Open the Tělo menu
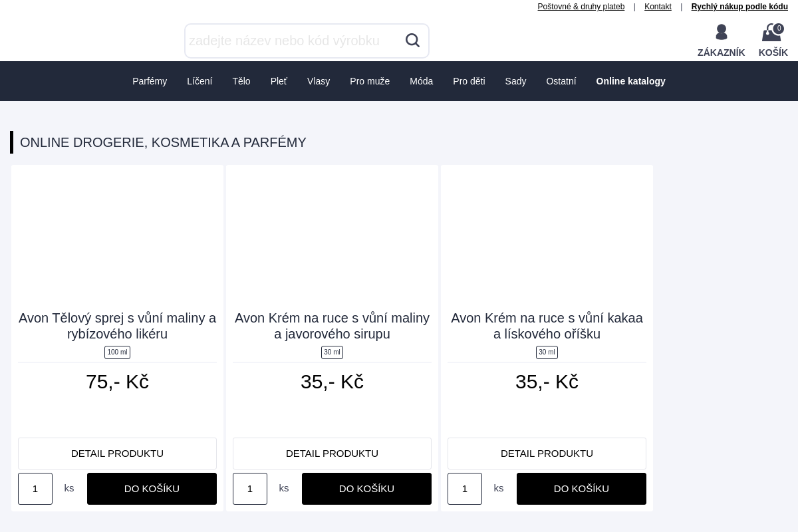Viewport: 798px width, 532px height. coord(241,81)
